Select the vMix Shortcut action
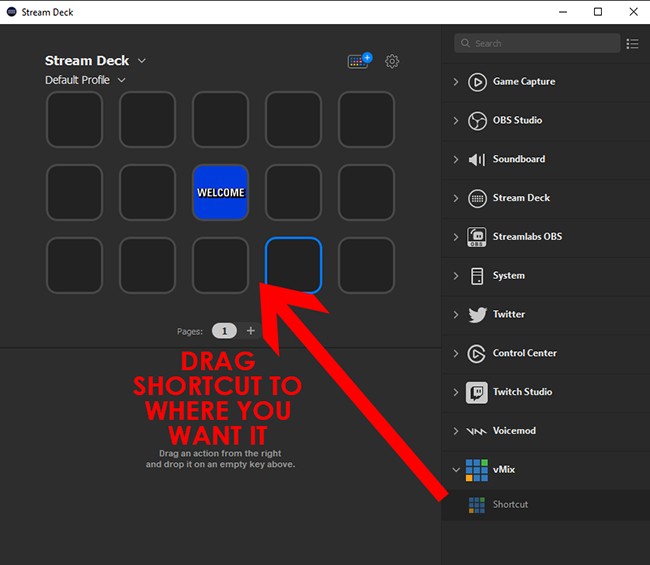Screen dimensions: 650x565 [509, 505]
